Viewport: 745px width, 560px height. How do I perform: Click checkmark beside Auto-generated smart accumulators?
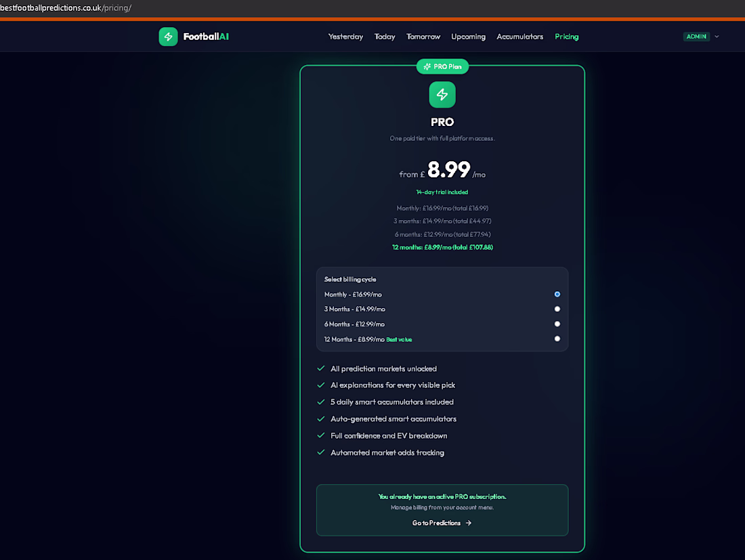321,419
